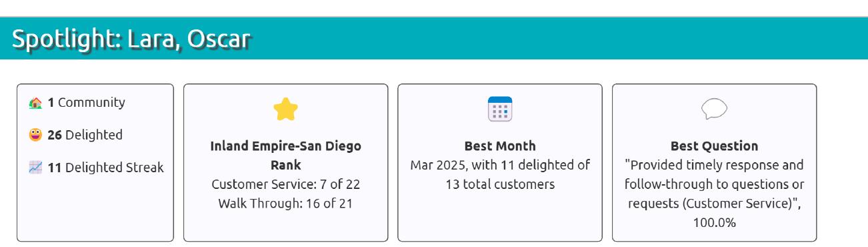Click the house Community icon
Screen dimensions: 868x247
tap(36, 103)
